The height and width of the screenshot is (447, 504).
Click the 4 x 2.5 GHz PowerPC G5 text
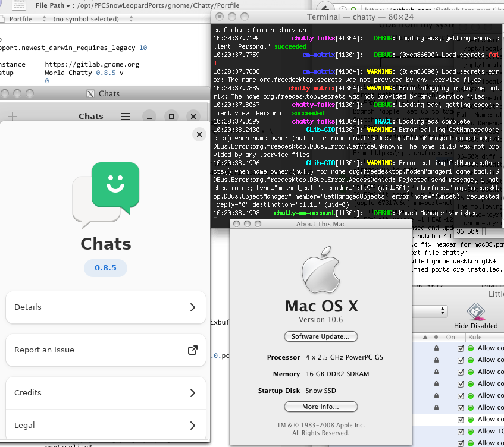point(345,357)
